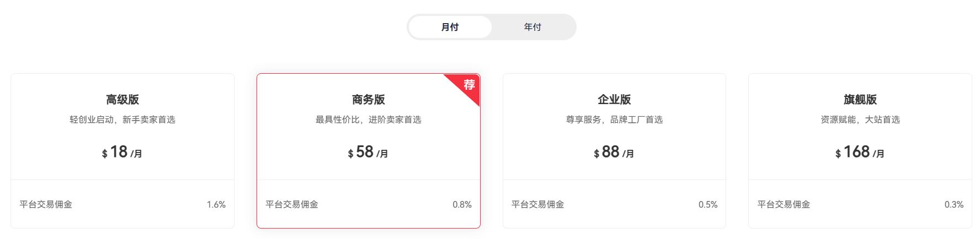The image size is (980, 239).
Task: Select the 商务版 plan title
Action: click(x=369, y=100)
